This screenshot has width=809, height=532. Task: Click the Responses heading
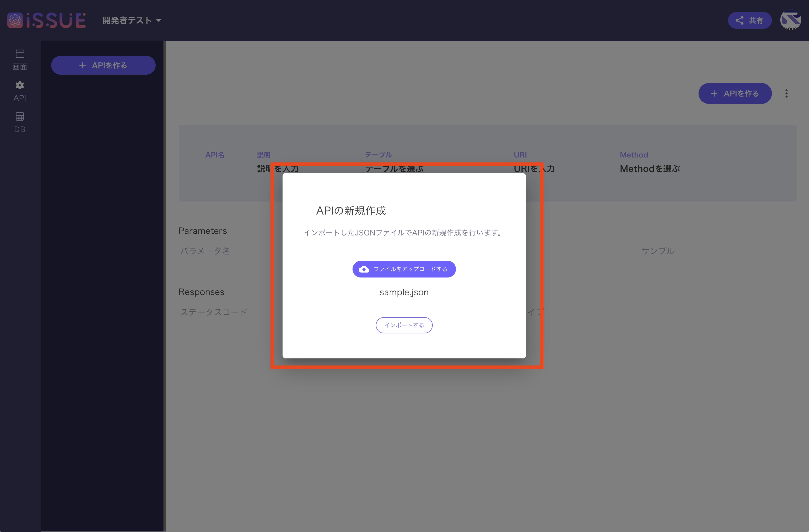(x=201, y=292)
